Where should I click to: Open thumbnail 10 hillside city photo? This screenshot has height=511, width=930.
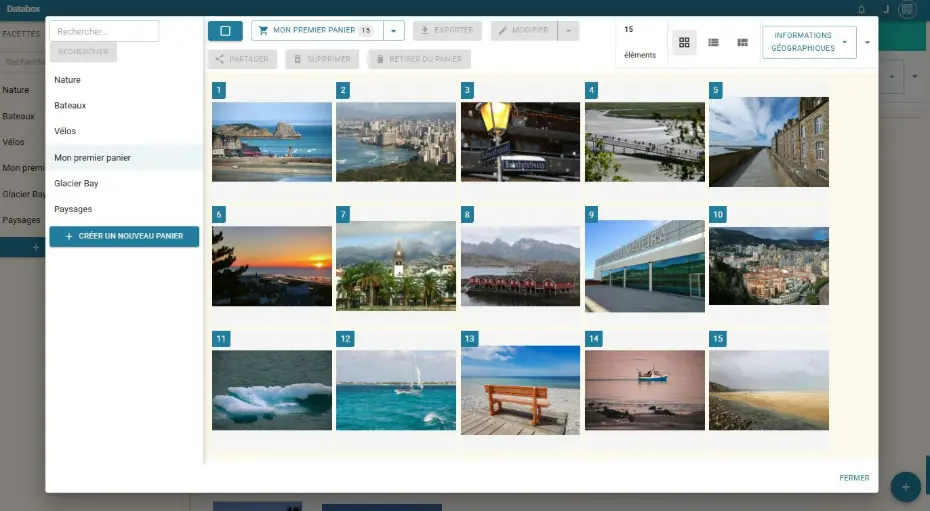tap(769, 266)
